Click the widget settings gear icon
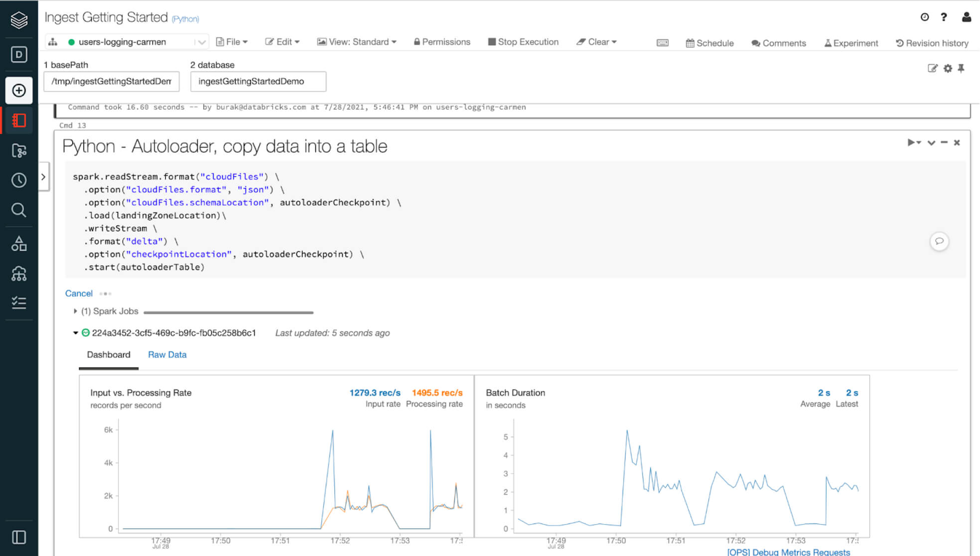Screen dimensions: 980x556 (x=948, y=68)
